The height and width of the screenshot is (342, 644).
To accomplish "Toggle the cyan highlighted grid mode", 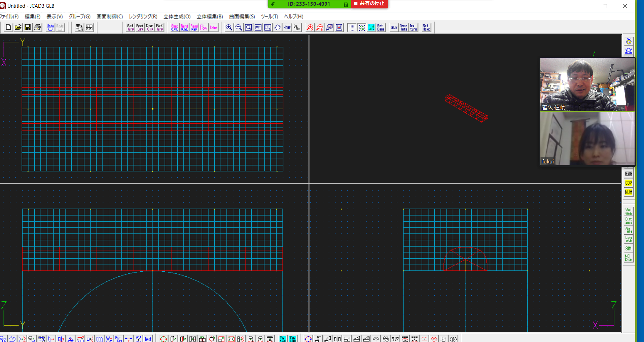I will 371,28.
